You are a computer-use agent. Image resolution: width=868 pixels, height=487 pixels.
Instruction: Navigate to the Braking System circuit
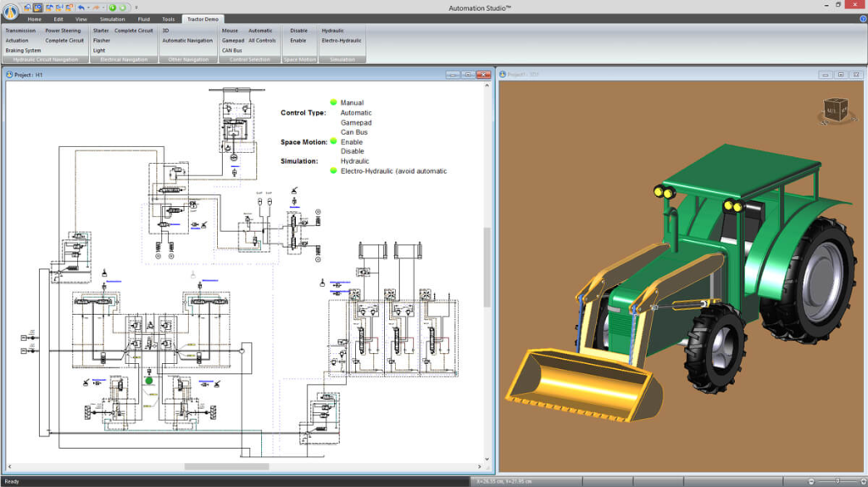23,50
